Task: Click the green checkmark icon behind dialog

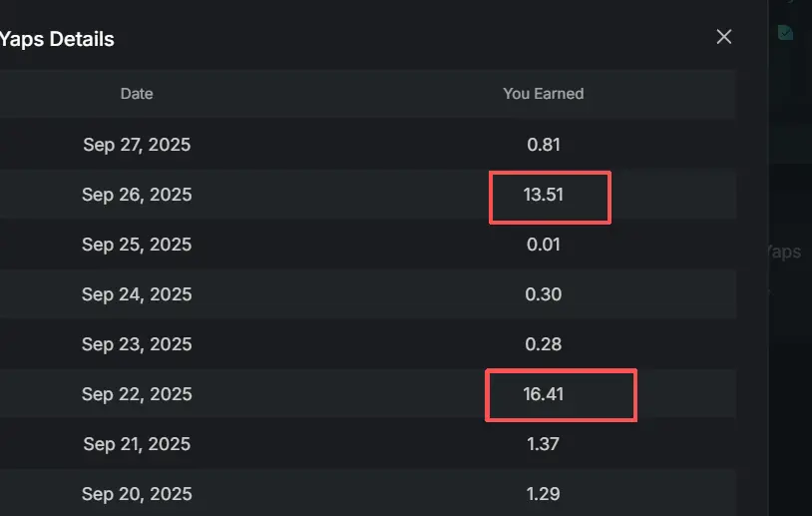Action: 785,33
